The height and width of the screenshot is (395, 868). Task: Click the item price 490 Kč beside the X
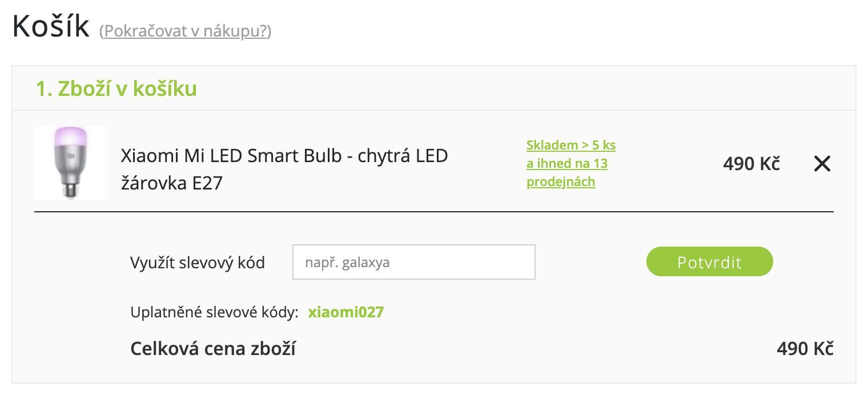(751, 164)
